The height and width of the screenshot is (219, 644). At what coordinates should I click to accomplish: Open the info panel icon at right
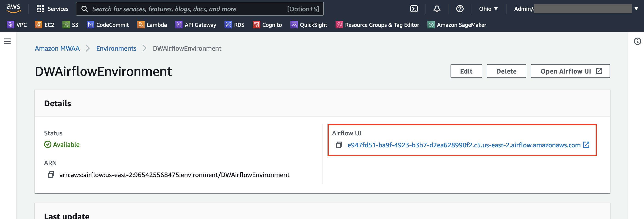[x=637, y=41]
